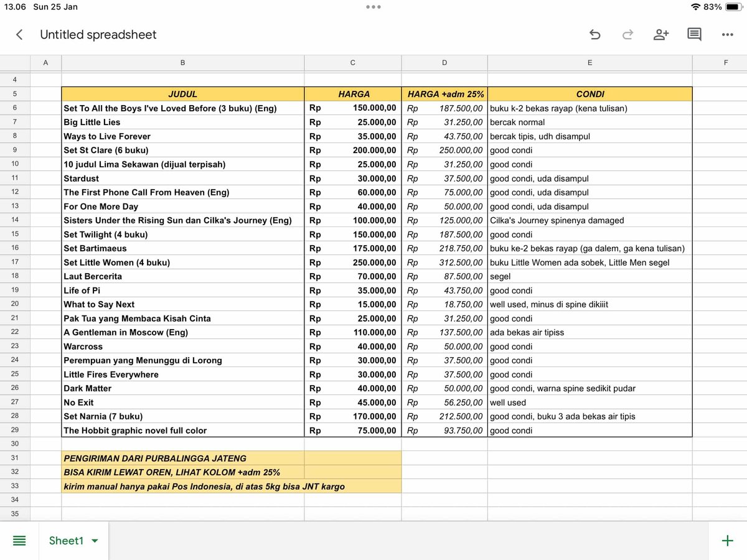The width and height of the screenshot is (747, 560).
Task: Tap the three-dot multitasking control at top
Action: (374, 7)
